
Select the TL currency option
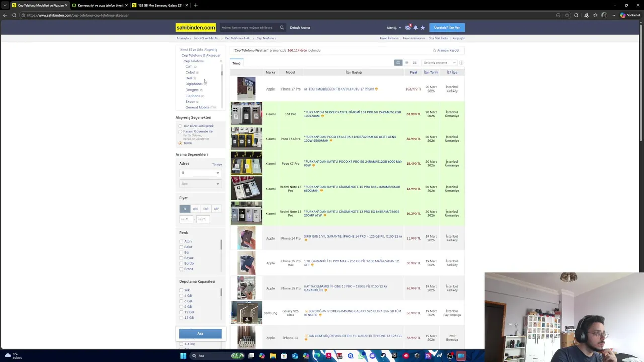tap(185, 209)
